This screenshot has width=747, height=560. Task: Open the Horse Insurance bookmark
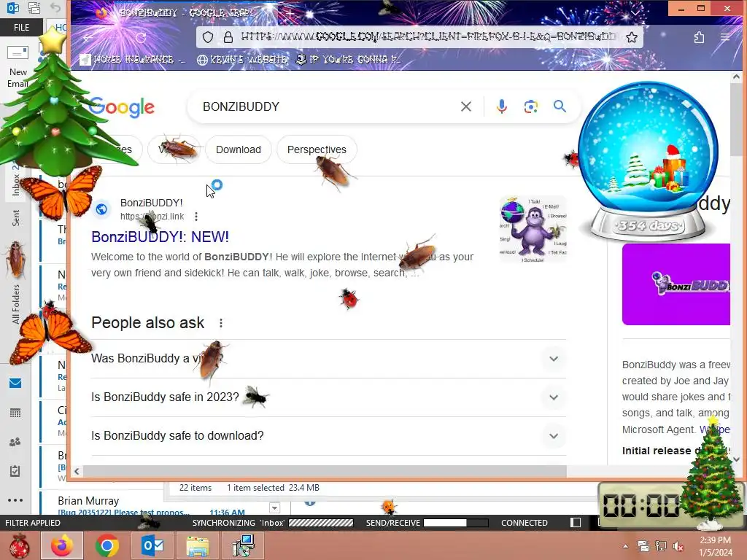click(x=133, y=60)
